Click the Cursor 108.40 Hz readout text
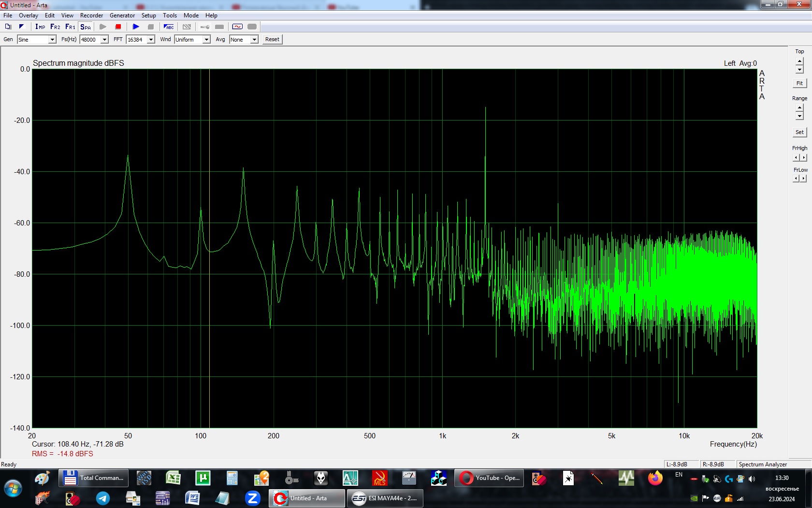This screenshot has height=508, width=812. click(x=78, y=444)
